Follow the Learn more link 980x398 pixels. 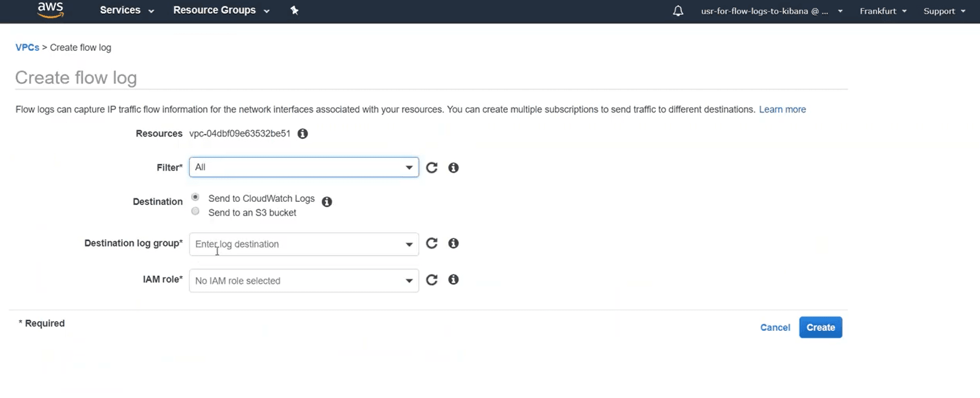(x=782, y=110)
